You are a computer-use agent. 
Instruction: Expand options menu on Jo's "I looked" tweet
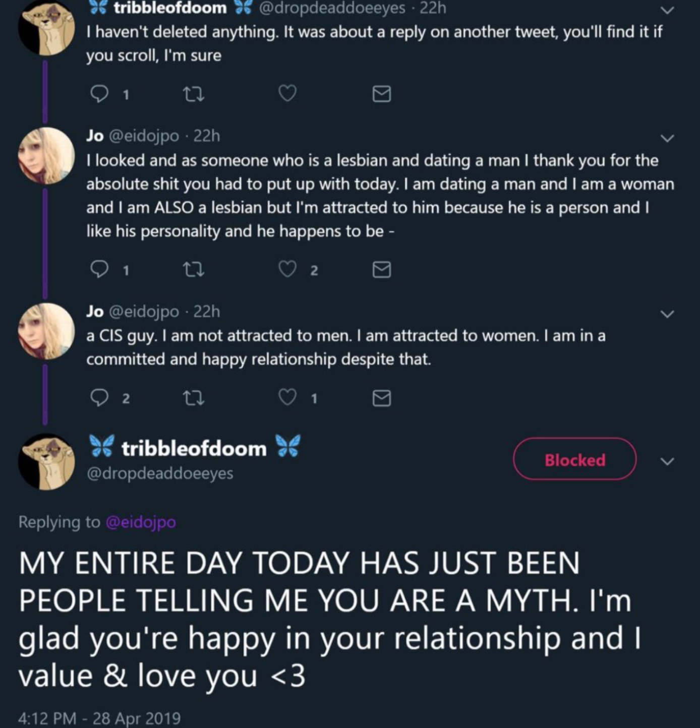pyautogui.click(x=667, y=138)
